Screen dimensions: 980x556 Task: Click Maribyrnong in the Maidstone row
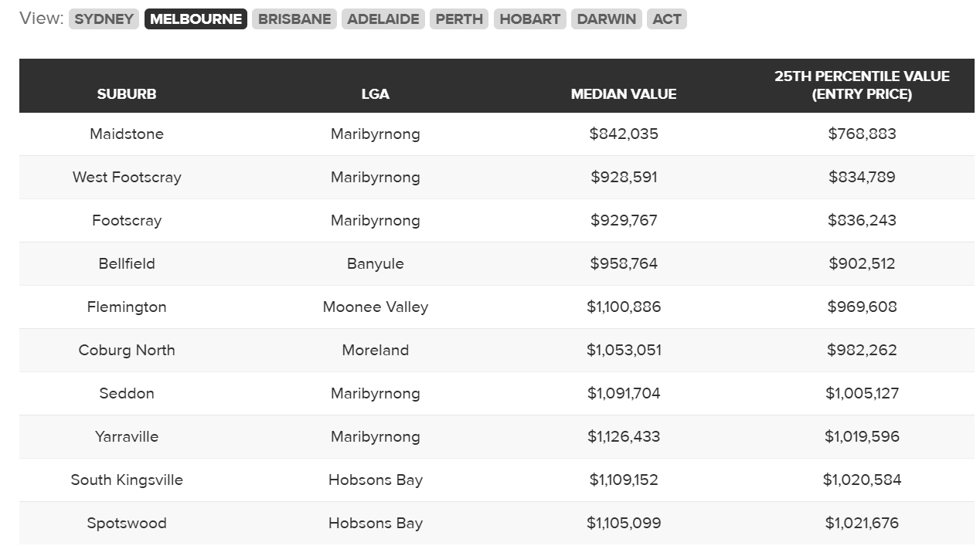point(376,134)
